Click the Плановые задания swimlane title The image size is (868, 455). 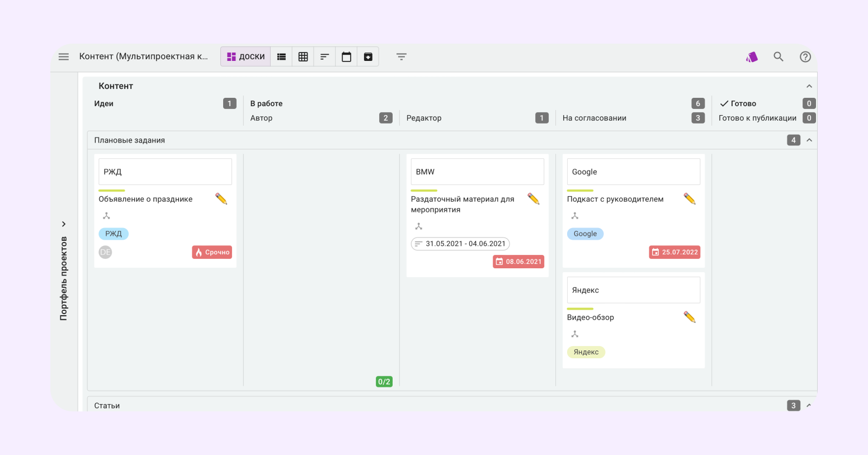pos(130,140)
